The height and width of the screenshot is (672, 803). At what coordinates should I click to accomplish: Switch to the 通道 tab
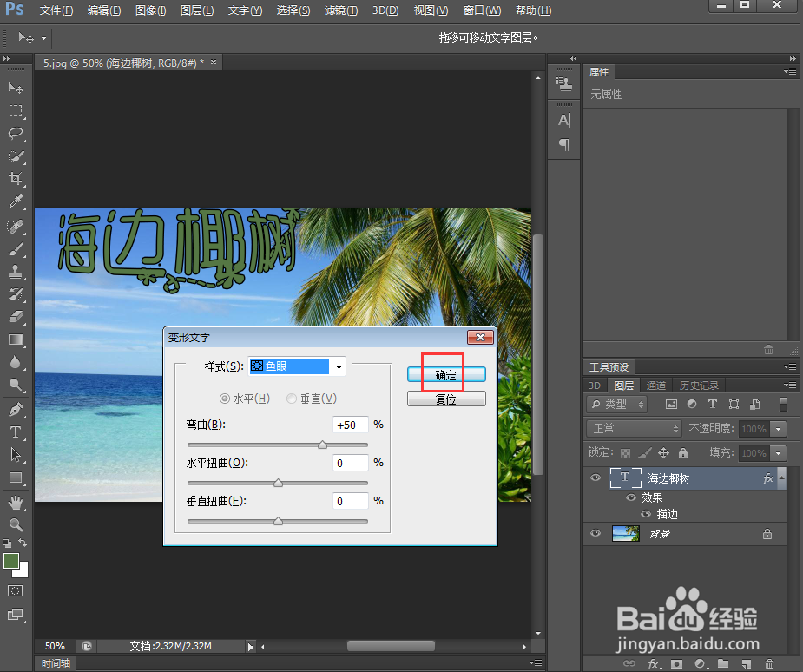pyautogui.click(x=655, y=385)
